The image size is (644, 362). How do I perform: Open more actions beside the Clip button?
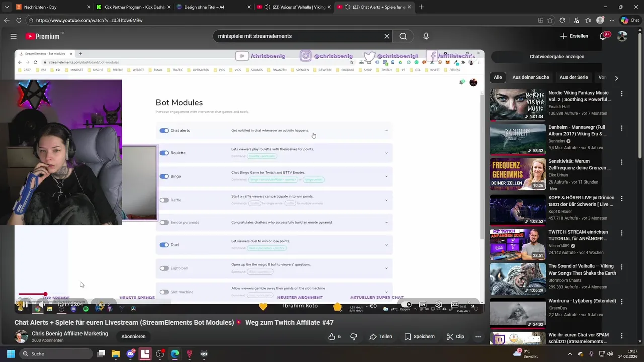(x=478, y=337)
